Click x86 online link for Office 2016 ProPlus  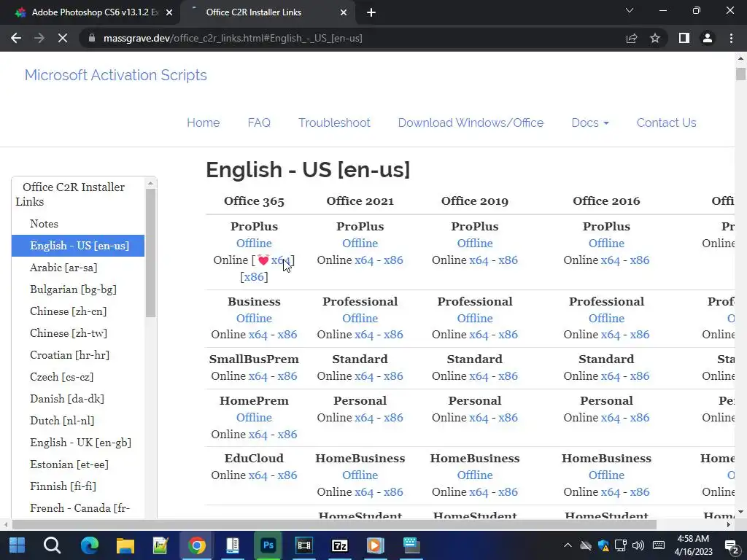pos(639,260)
